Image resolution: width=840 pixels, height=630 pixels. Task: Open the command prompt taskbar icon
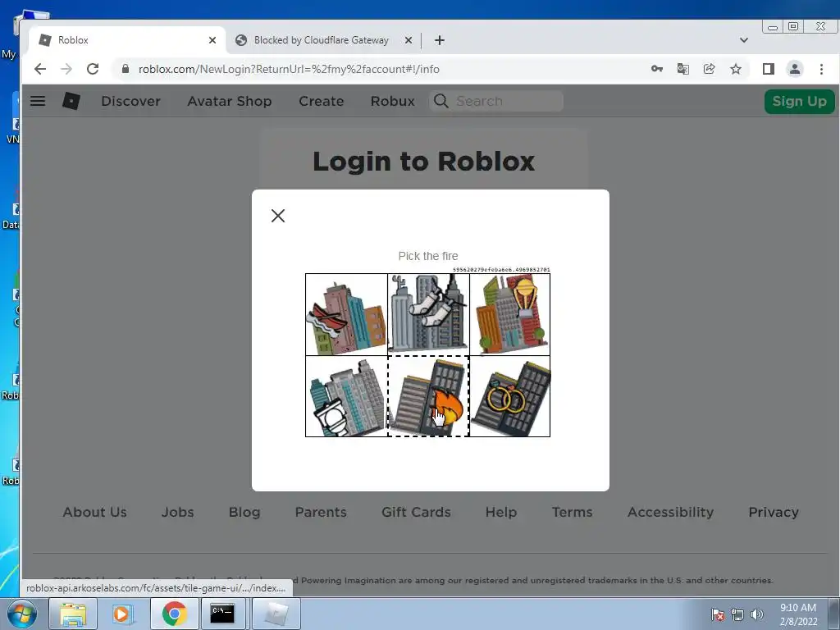(222, 614)
